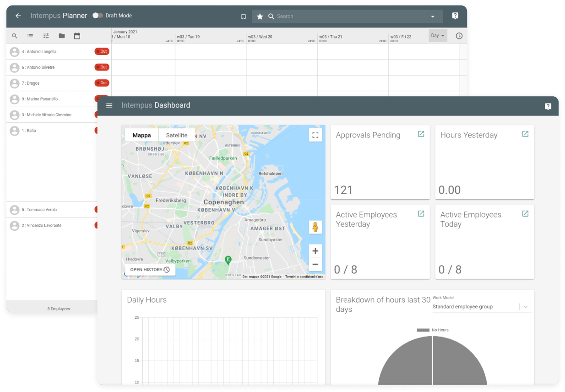Screen dimensions: 565x392
Task: Click the bookmark icon in Planner header
Action: (x=244, y=16)
